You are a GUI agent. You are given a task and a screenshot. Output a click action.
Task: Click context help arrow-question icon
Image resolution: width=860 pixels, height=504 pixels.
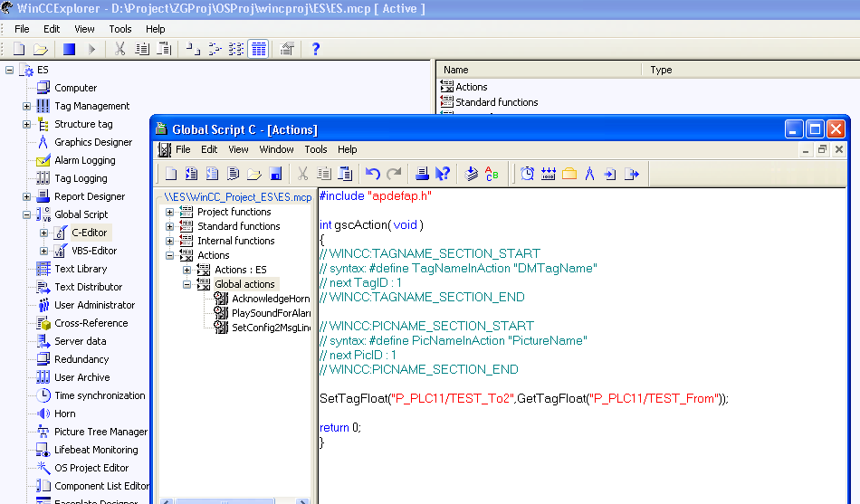(443, 174)
